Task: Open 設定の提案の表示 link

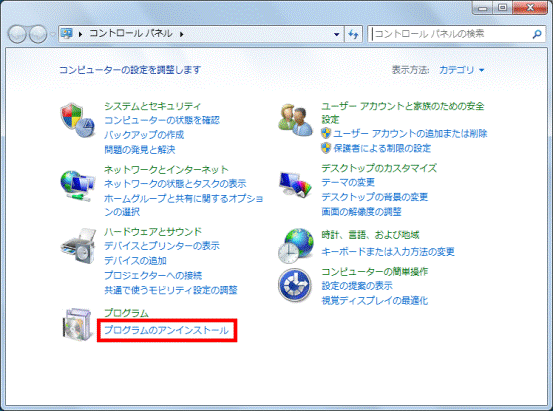Action: 357,286
